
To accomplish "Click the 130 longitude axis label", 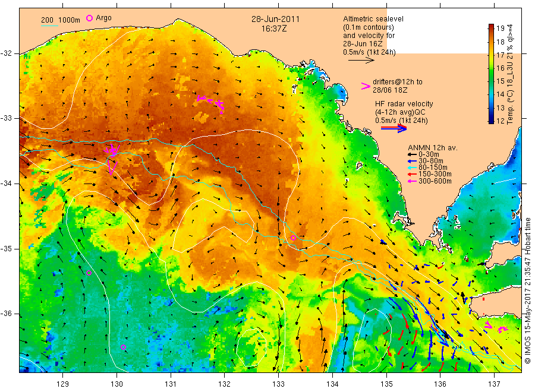I will click(x=117, y=384).
